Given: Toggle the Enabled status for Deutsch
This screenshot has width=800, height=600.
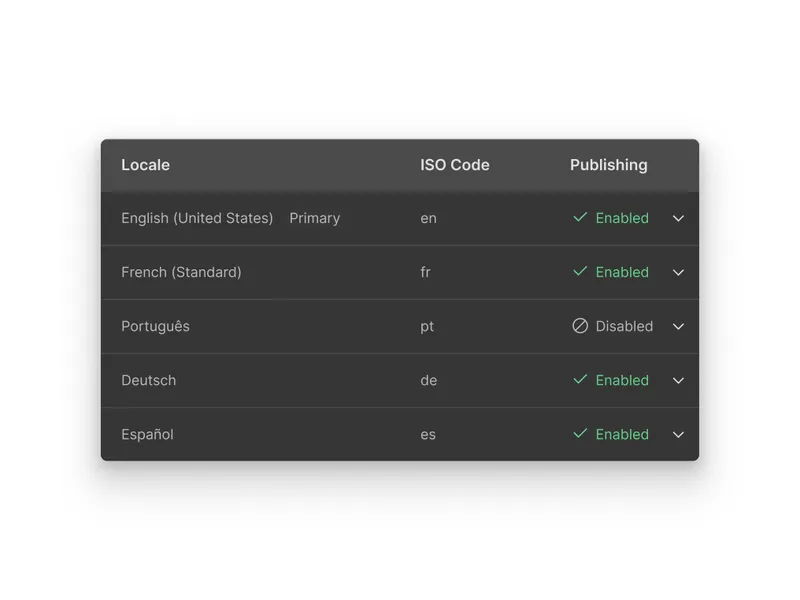Looking at the screenshot, I should (622, 380).
